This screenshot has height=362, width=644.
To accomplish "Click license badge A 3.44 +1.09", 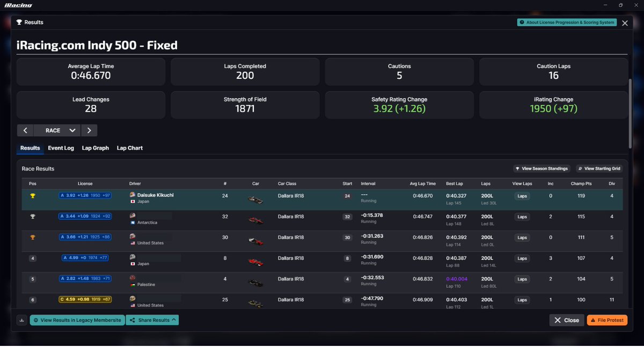I will click(85, 216).
